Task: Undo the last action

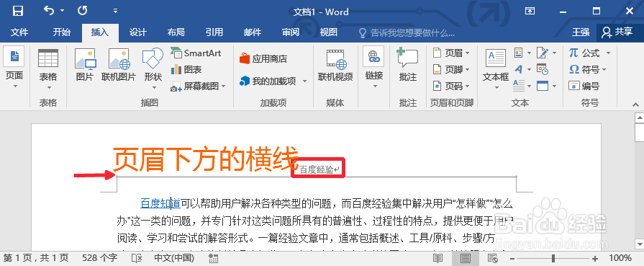Action: pyautogui.click(x=49, y=11)
